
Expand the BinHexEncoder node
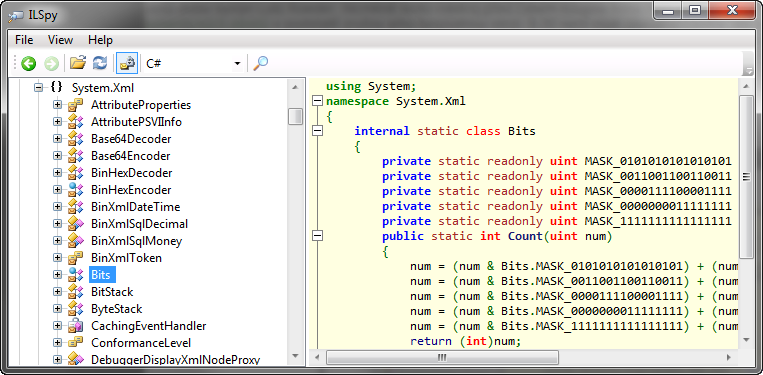tap(57, 190)
